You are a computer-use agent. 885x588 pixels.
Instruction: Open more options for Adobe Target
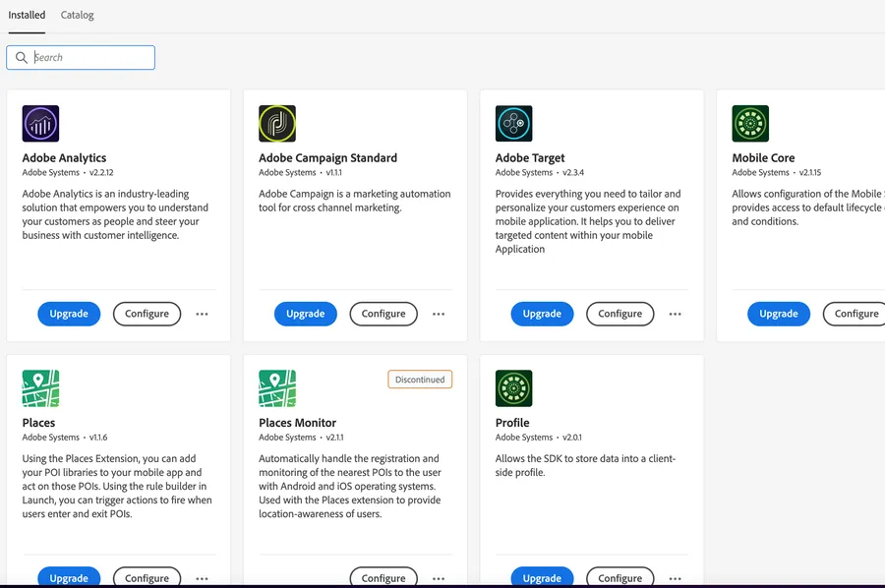point(675,314)
